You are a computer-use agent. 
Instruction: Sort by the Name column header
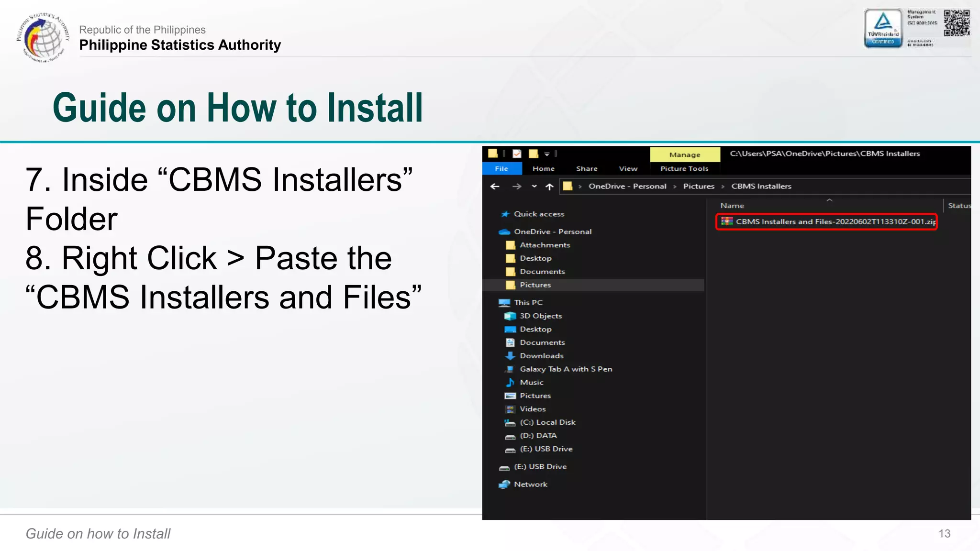732,206
